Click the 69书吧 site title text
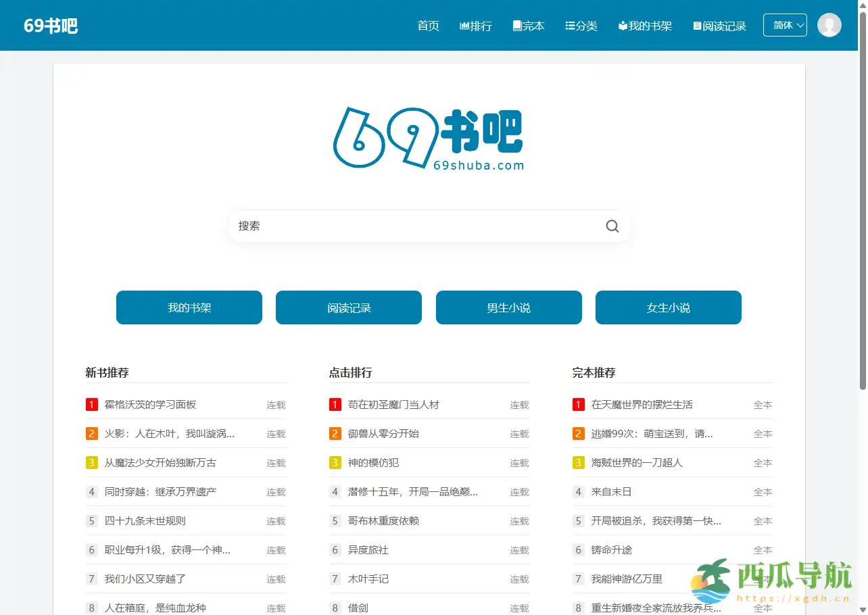The width and height of the screenshot is (868, 615). (51, 25)
